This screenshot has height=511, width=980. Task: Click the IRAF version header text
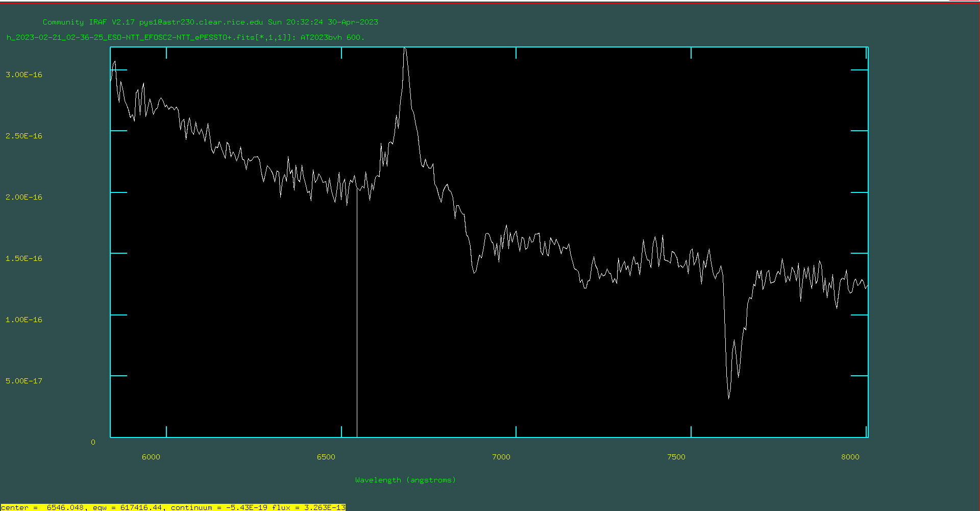[210, 22]
